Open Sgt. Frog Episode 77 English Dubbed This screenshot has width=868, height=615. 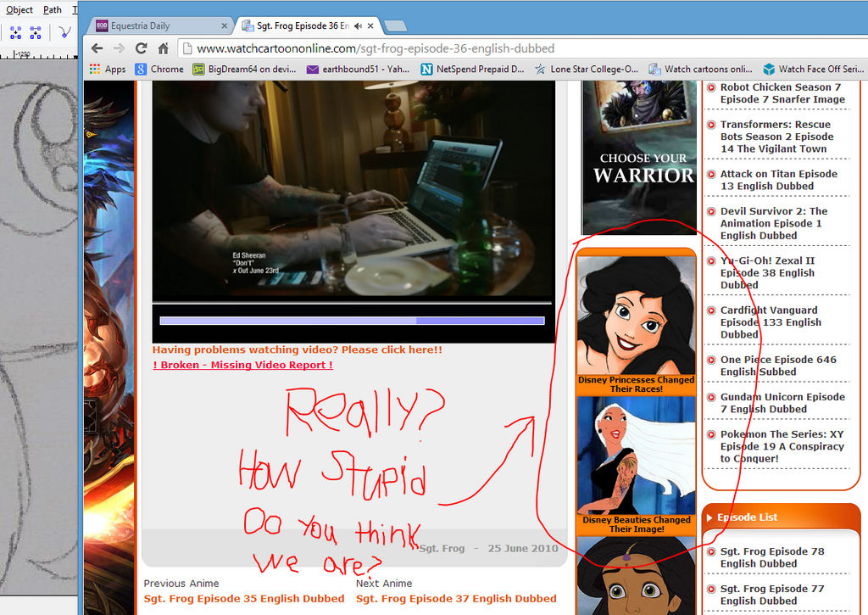coord(771,595)
